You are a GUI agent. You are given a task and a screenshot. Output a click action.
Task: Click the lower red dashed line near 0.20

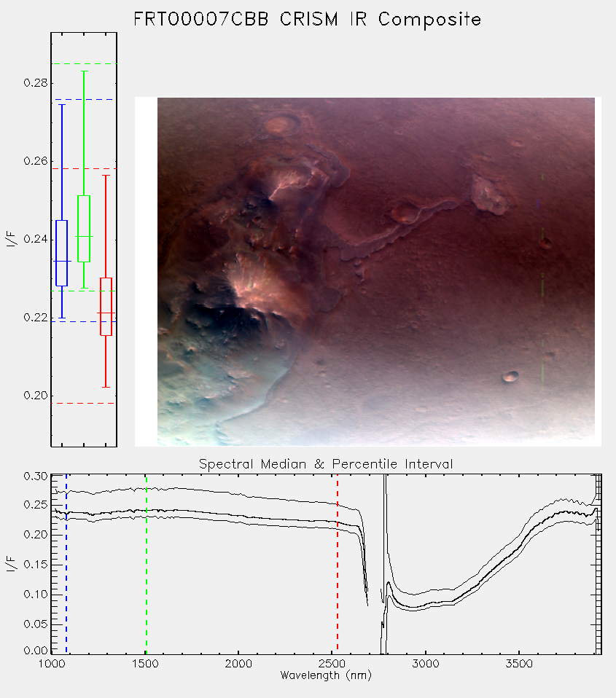(84, 404)
